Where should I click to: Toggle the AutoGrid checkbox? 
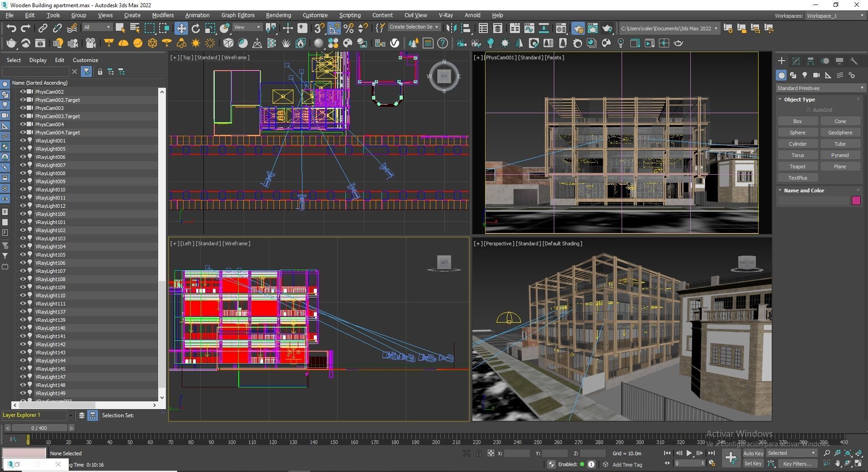point(808,110)
